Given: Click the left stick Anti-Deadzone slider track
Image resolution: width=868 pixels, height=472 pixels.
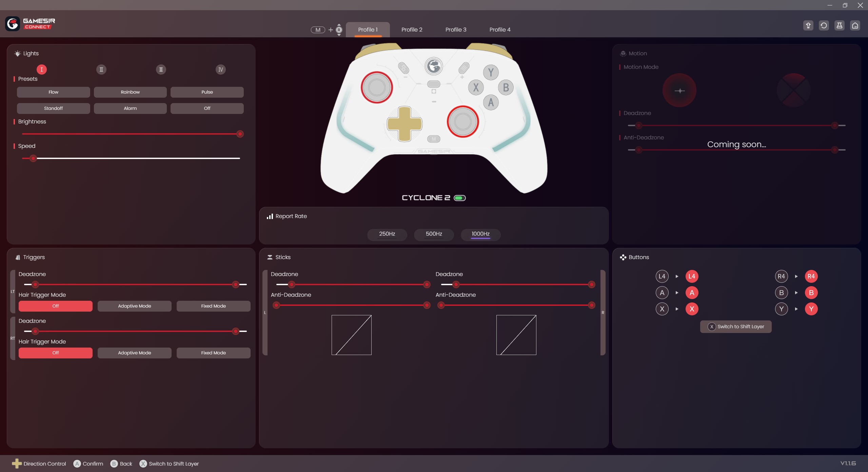Looking at the screenshot, I should pyautogui.click(x=352, y=306).
